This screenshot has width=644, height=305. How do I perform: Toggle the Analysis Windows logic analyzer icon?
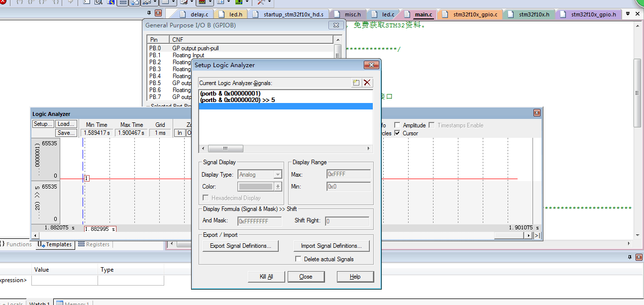201,2
